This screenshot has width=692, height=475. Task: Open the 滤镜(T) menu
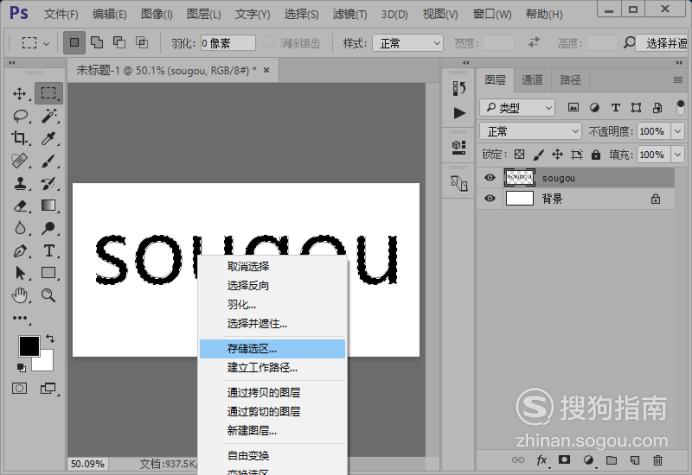(350, 14)
